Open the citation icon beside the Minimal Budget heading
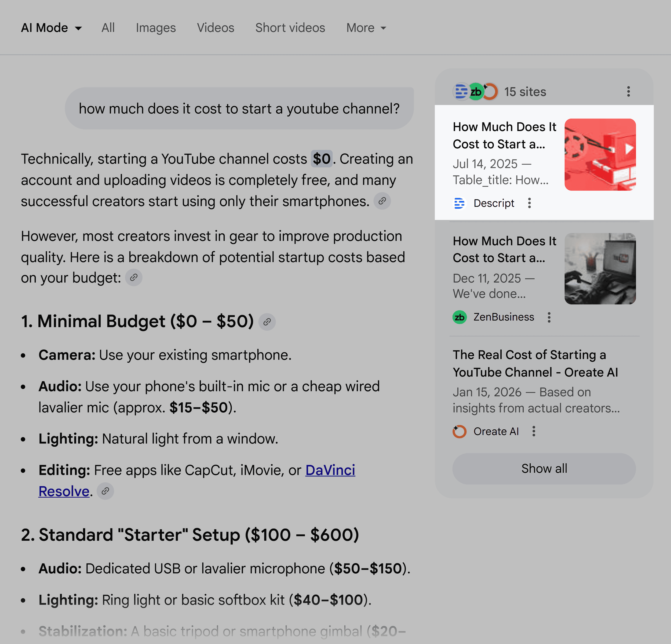 pyautogui.click(x=267, y=322)
